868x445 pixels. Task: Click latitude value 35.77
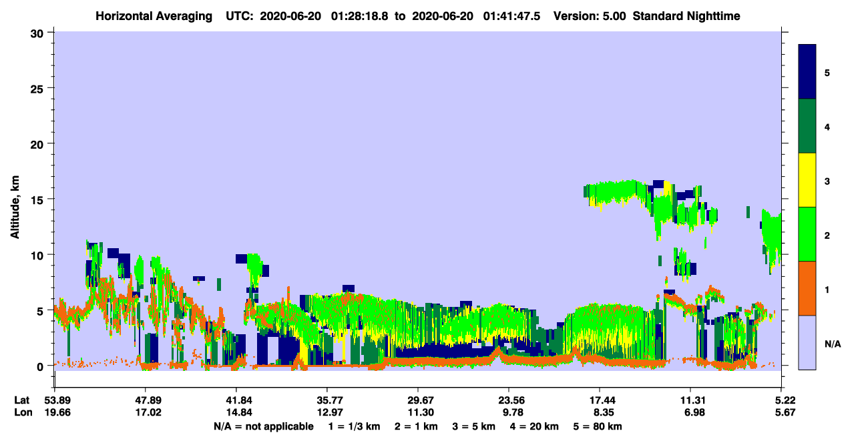[327, 400]
